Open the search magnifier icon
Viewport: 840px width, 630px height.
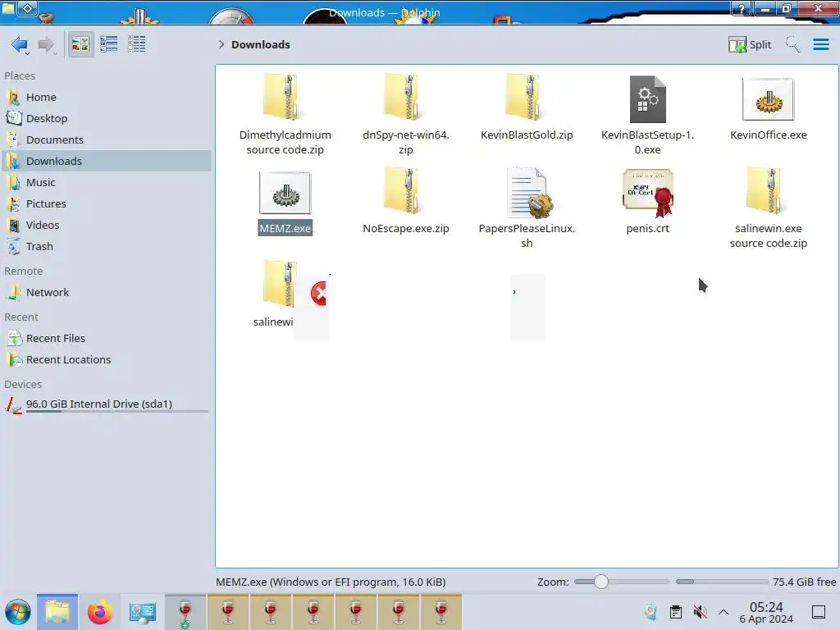point(792,44)
